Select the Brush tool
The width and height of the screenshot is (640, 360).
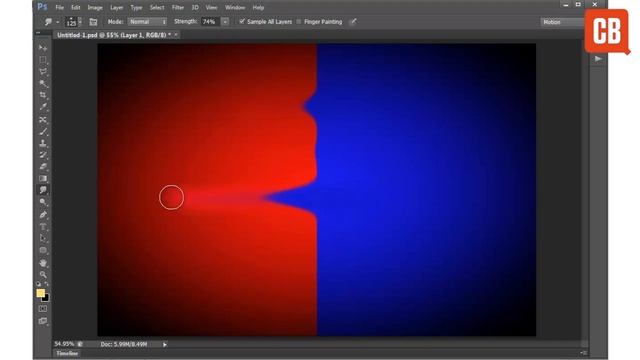point(43,132)
